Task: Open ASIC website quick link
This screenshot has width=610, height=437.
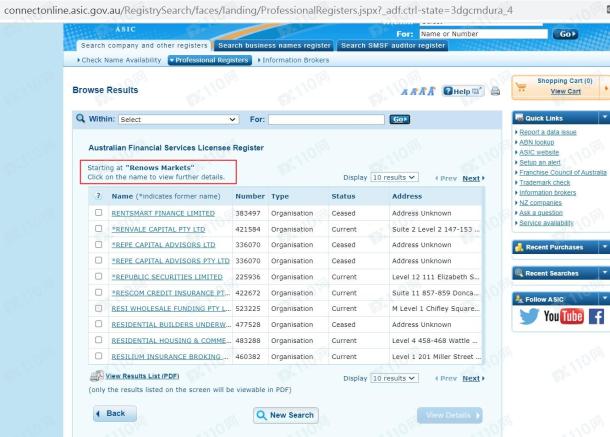Action: [539, 153]
